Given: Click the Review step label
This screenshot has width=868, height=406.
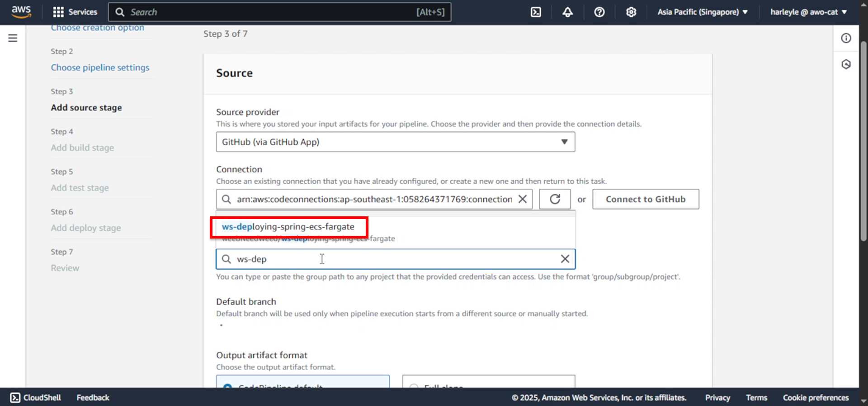Looking at the screenshot, I should click(x=65, y=268).
